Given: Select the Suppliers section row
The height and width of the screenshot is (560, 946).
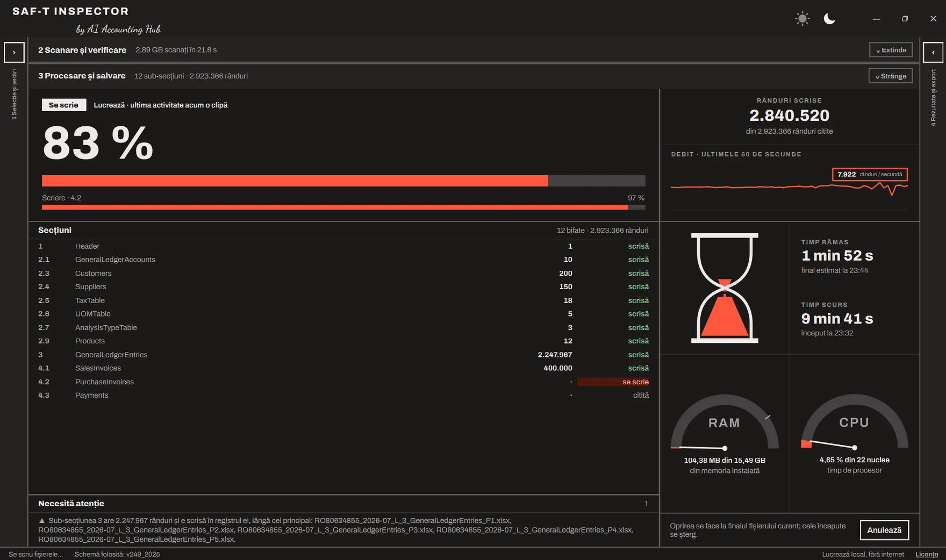Looking at the screenshot, I should coord(343,287).
